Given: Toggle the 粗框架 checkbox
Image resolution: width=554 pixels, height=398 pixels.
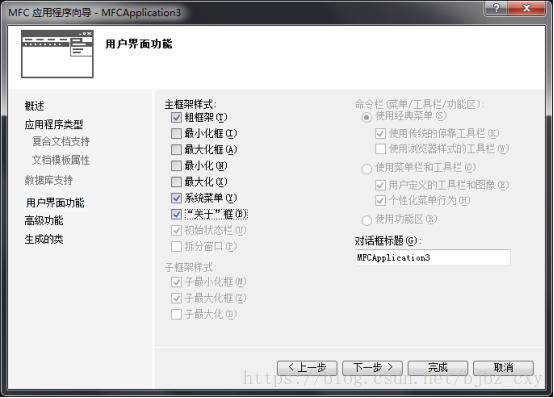Looking at the screenshot, I should pyautogui.click(x=176, y=117).
